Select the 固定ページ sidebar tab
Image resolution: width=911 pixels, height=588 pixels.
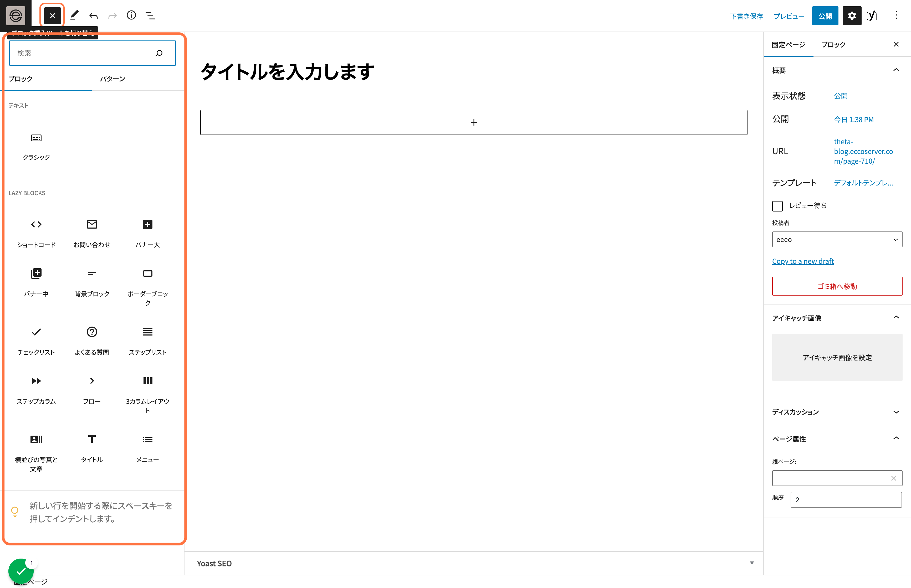[x=789, y=45]
